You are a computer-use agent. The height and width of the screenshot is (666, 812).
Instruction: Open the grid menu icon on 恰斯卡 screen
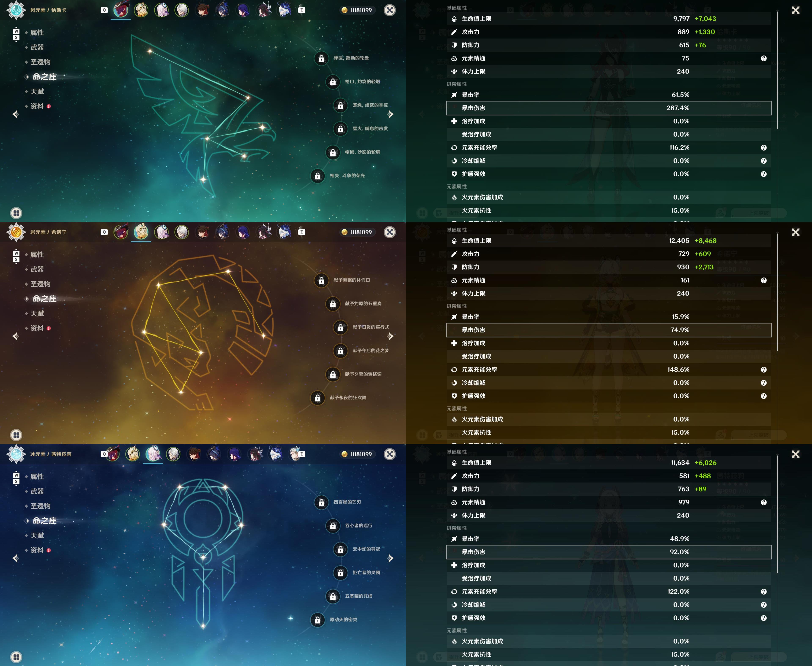click(16, 213)
